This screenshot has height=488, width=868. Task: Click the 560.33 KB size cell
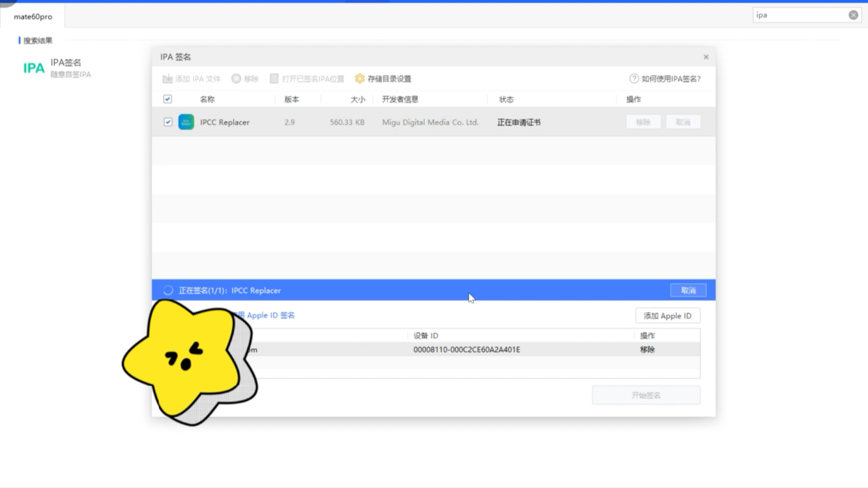coord(347,122)
